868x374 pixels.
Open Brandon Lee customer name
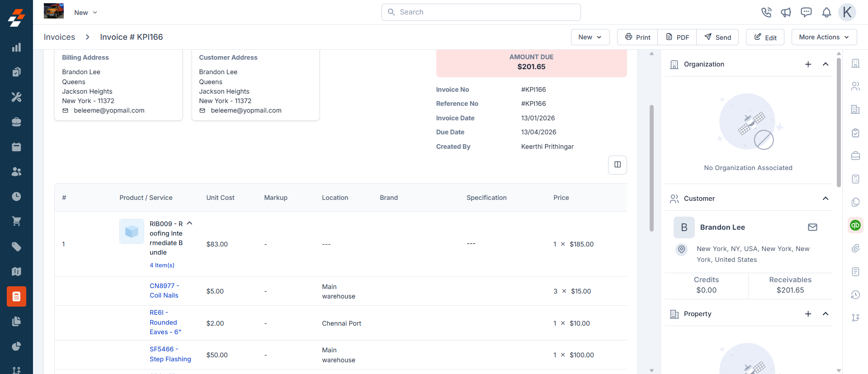722,227
